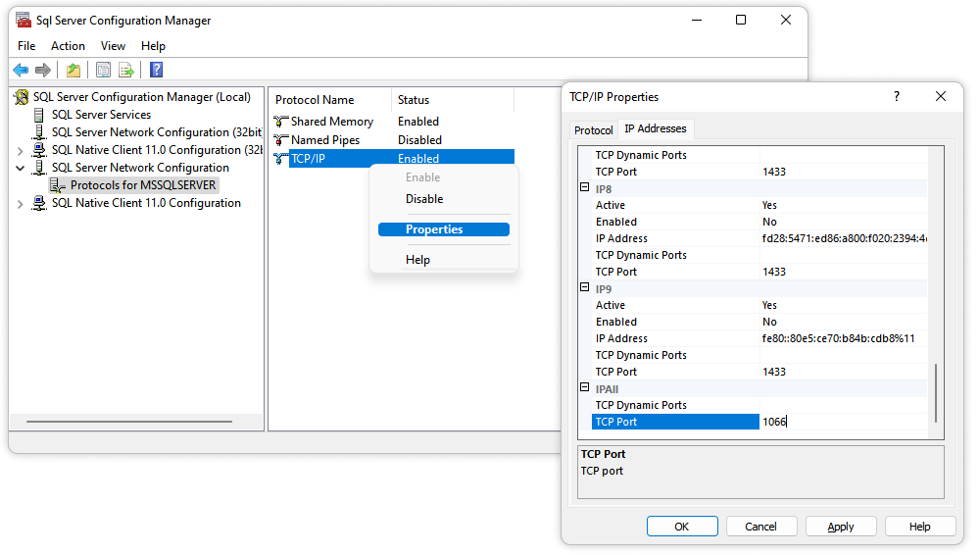Click the Up one level folder icon
Screen dimensions: 980x555
[x=73, y=70]
